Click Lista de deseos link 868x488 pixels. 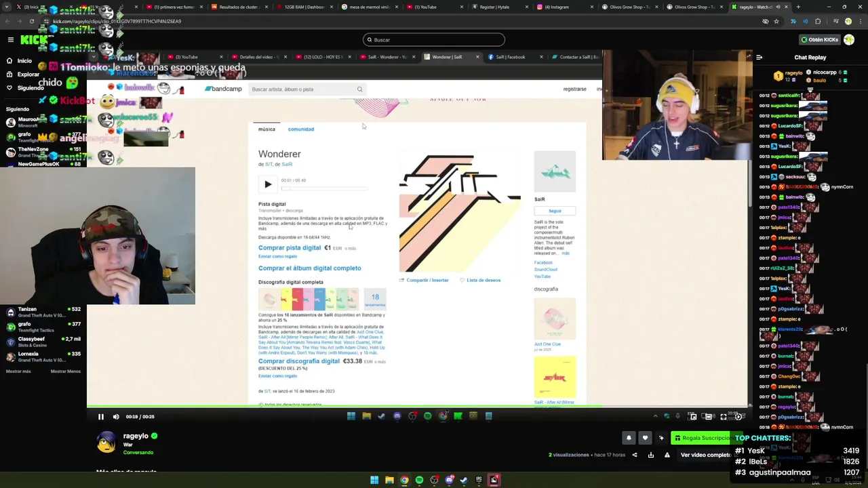(x=480, y=280)
